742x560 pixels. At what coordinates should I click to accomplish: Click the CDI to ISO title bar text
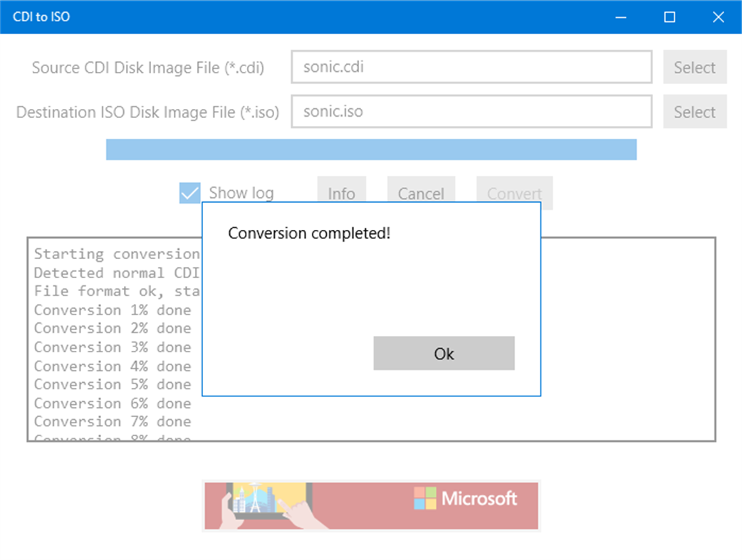[41, 16]
